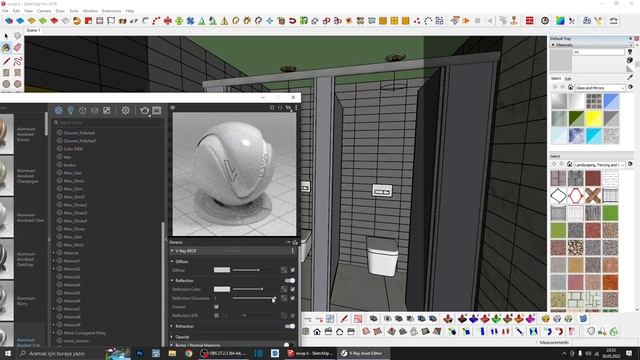The image size is (640, 360).
Task: Open the Window menu
Action: tap(90, 11)
